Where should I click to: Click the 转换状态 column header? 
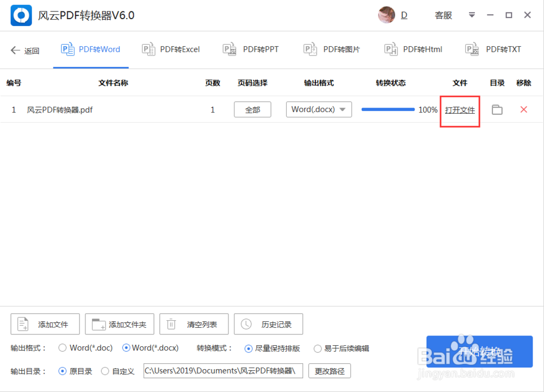391,83
